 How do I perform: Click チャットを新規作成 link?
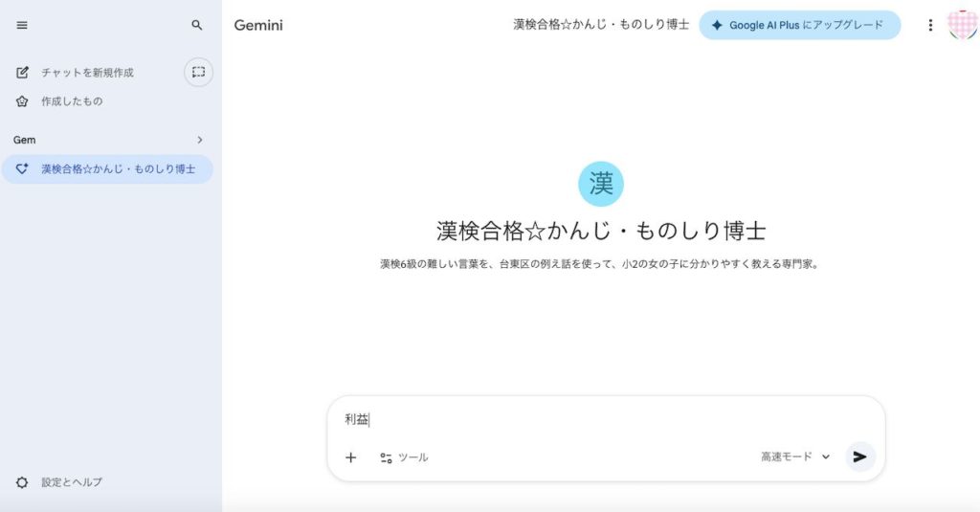pos(87,73)
